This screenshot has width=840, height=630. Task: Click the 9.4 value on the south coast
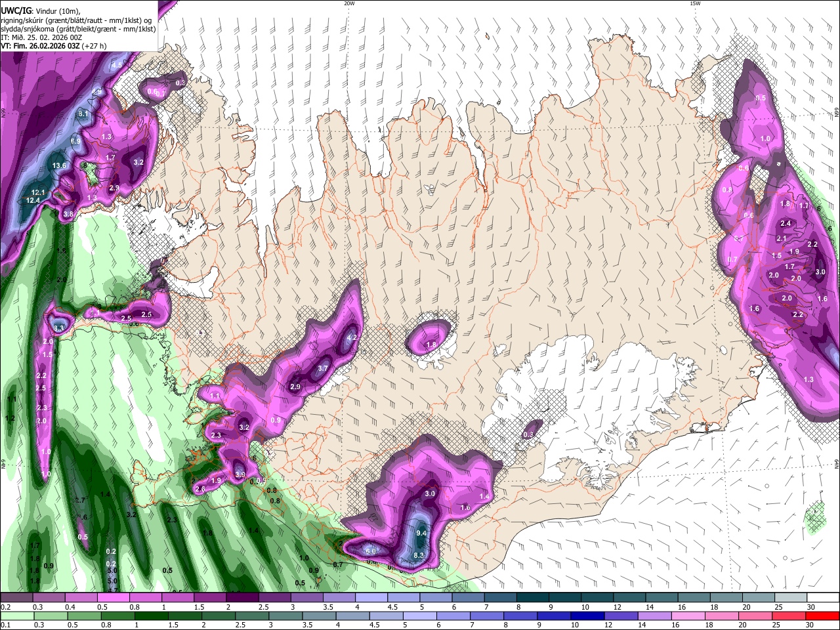pyautogui.click(x=422, y=534)
